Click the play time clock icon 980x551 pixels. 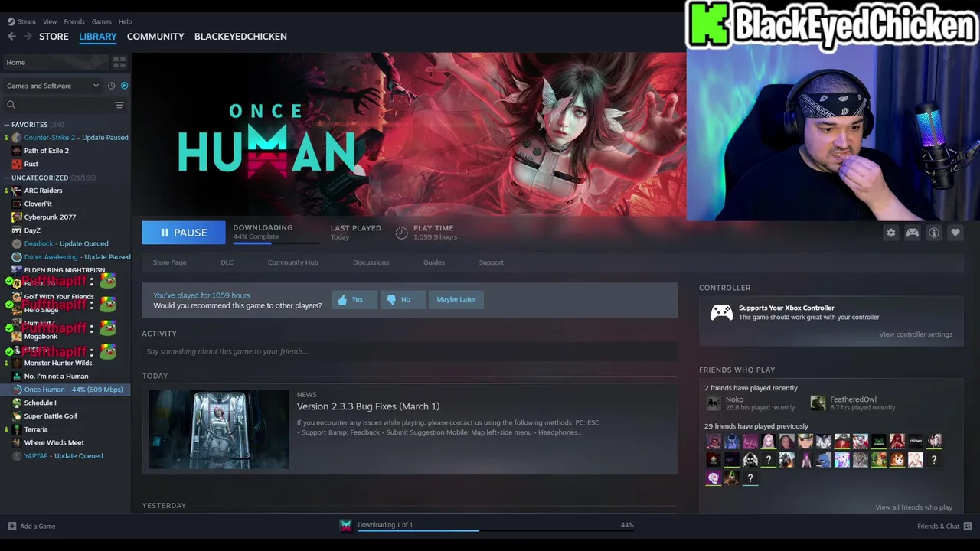click(402, 233)
